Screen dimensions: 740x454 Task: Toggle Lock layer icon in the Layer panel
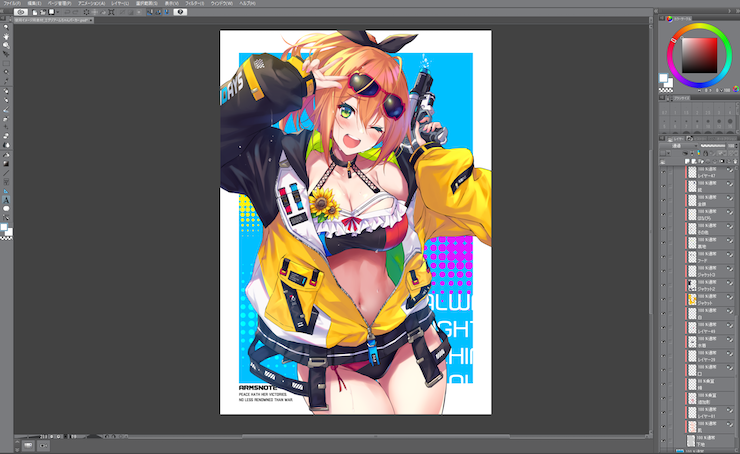point(706,153)
